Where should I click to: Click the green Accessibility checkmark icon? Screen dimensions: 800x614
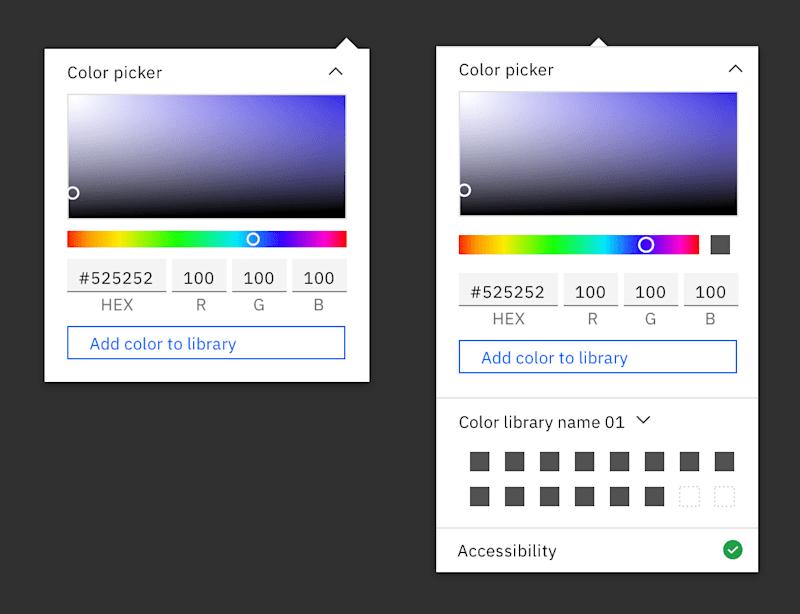click(x=733, y=550)
